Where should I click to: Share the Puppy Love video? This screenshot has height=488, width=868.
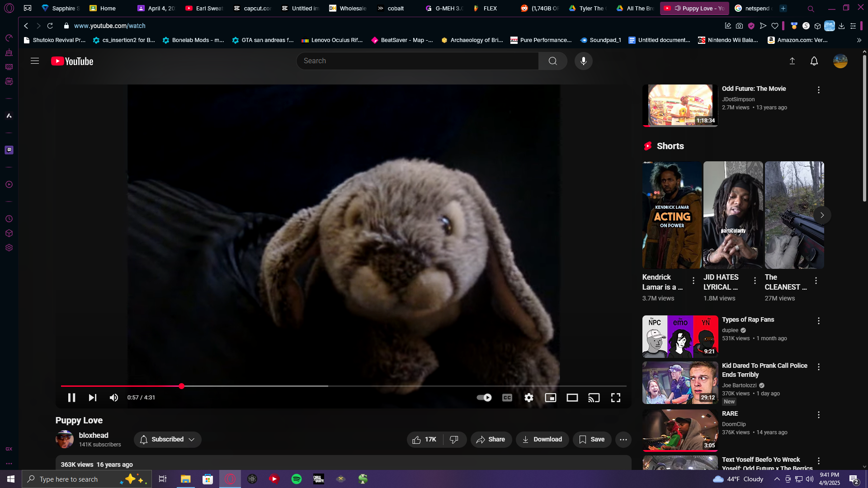[x=491, y=439]
